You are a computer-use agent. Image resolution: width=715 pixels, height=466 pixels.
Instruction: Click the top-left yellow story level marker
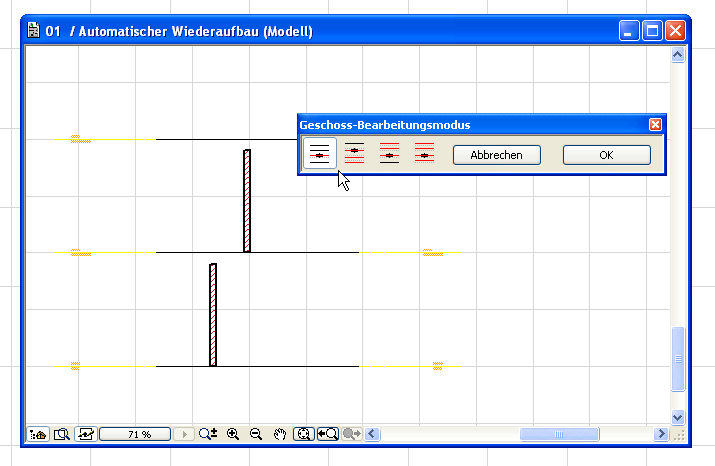pos(81,139)
